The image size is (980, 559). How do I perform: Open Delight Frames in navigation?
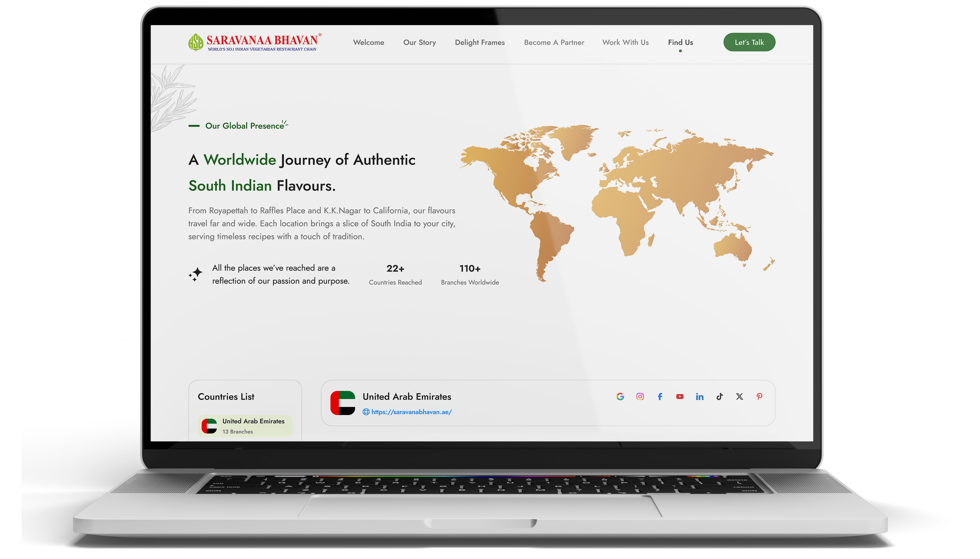(480, 42)
